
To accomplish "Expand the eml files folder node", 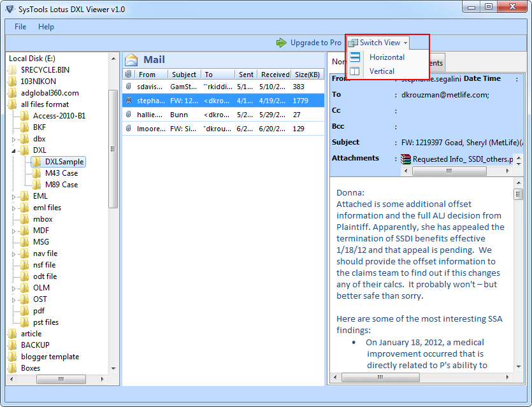I will pyautogui.click(x=13, y=208).
